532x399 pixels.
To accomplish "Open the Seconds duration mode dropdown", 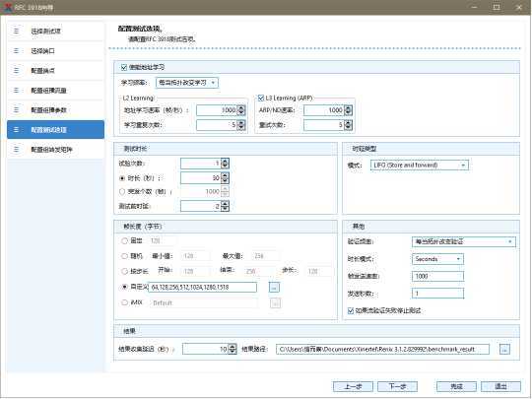I will pyautogui.click(x=437, y=259).
